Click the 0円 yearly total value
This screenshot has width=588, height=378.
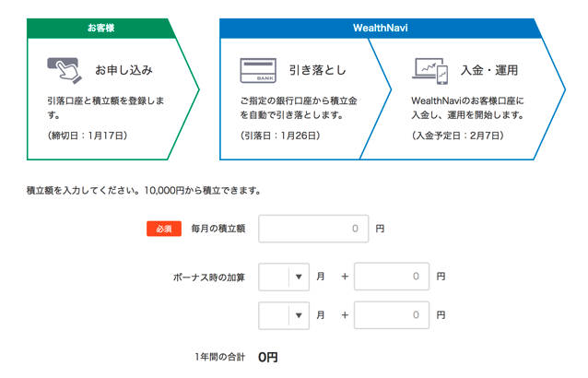coord(268,358)
